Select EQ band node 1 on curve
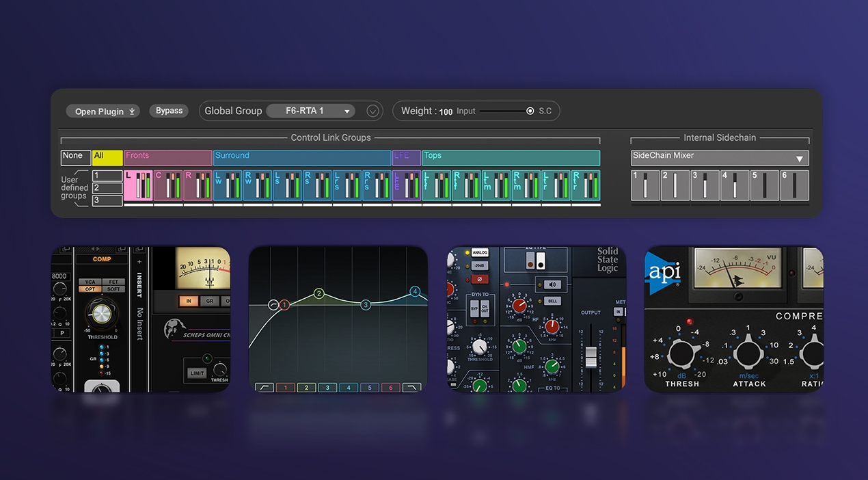This screenshot has height=480, width=868. click(x=285, y=304)
